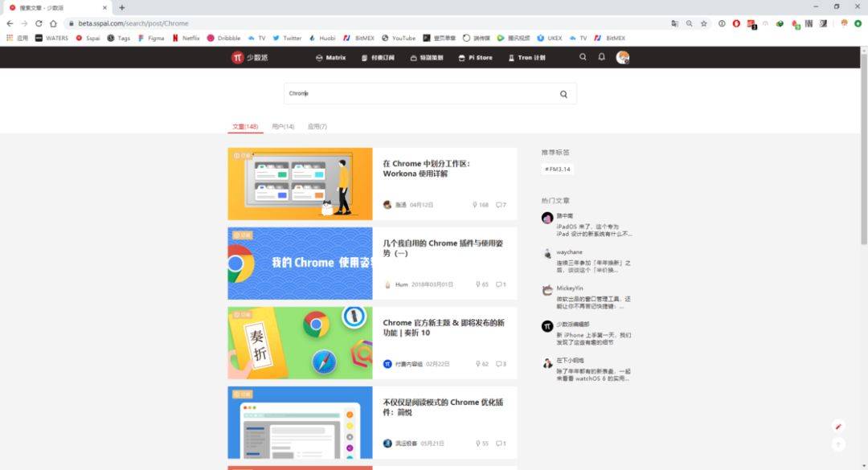Open a new tab with the plus button
Viewport: 868px width, 470px height.
pyautogui.click(x=122, y=8)
